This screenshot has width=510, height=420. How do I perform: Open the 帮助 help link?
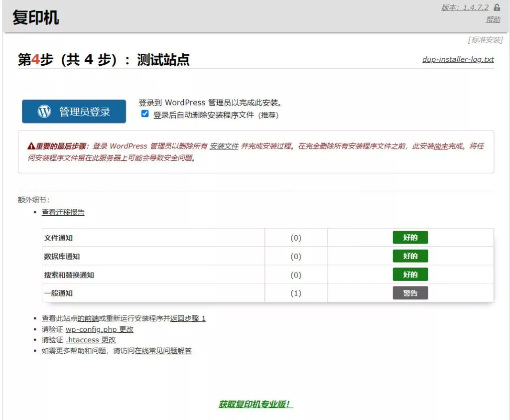[493, 19]
